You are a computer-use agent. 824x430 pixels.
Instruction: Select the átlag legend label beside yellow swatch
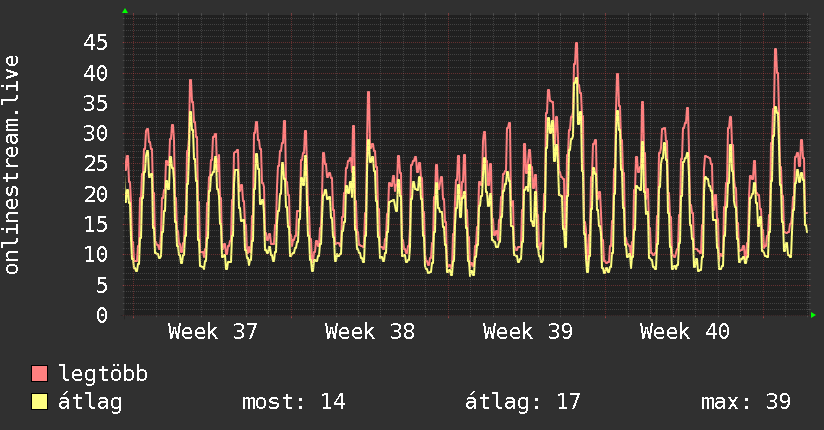click(90, 403)
